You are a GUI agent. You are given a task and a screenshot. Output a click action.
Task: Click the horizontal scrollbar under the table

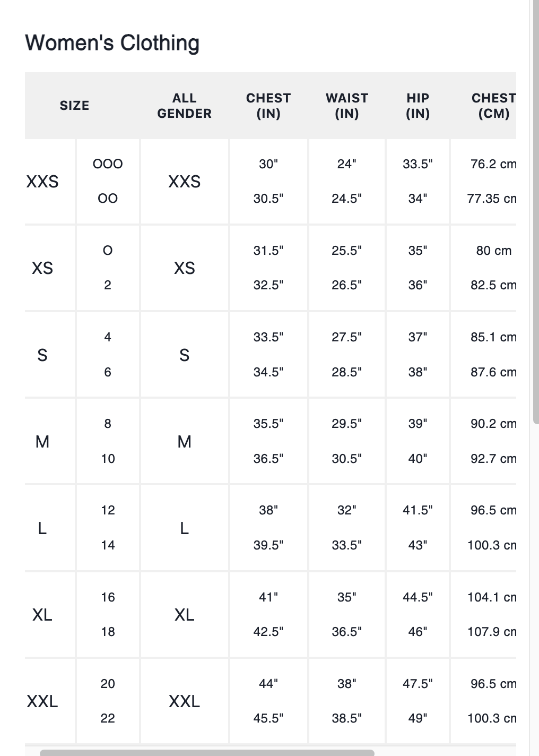pyautogui.click(x=207, y=752)
